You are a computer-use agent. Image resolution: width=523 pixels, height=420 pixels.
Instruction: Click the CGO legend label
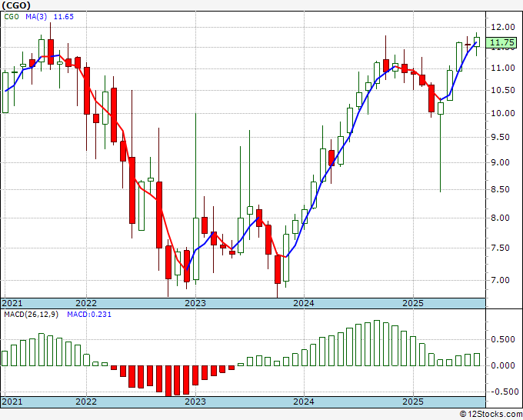12,17
